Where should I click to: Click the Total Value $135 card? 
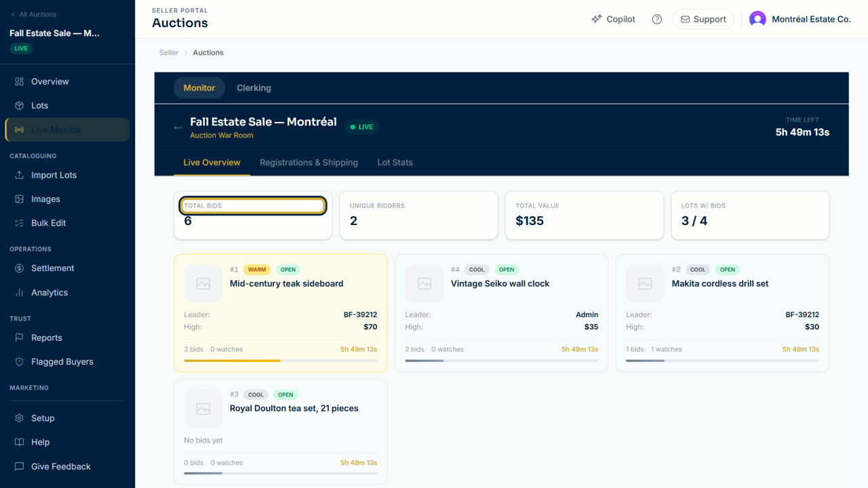585,215
